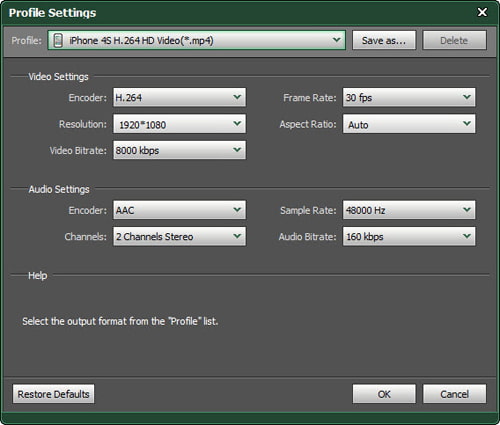The image size is (500, 425).
Task: Click the Audio Bitrate dropdown arrow icon
Action: 467,236
